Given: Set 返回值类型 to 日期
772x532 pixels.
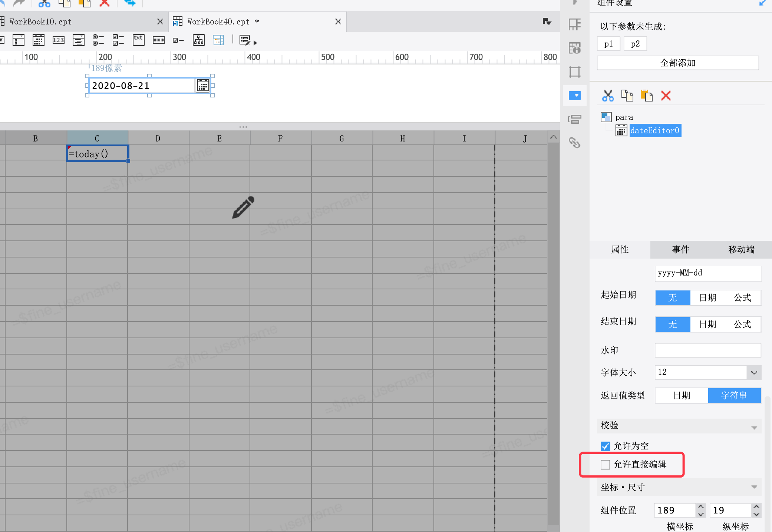Looking at the screenshot, I should [x=682, y=396].
